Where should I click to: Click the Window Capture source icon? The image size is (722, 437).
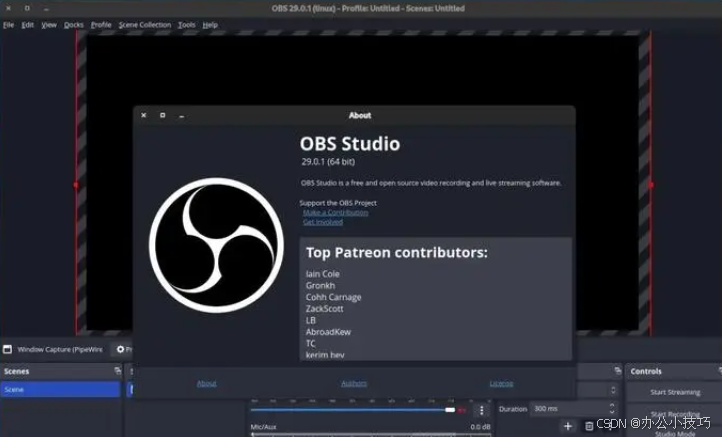point(7,349)
